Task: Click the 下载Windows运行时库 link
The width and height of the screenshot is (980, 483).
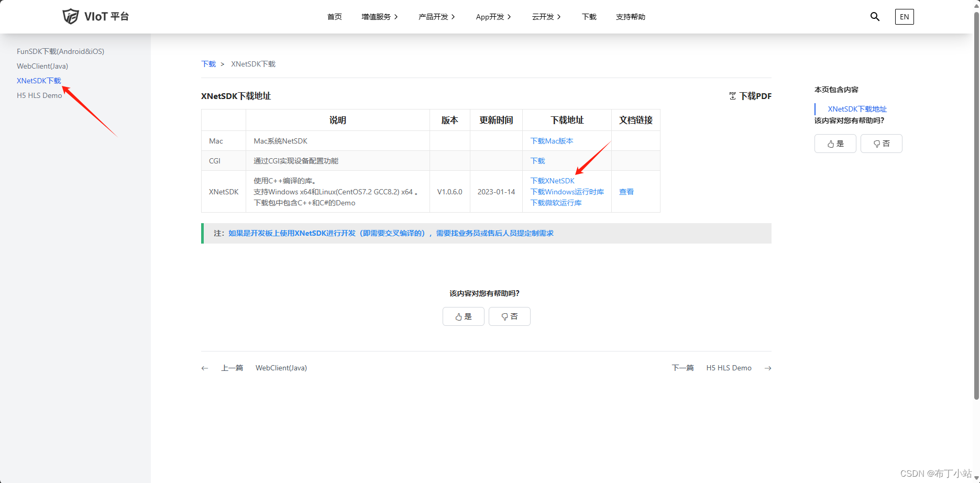Action: (x=567, y=192)
